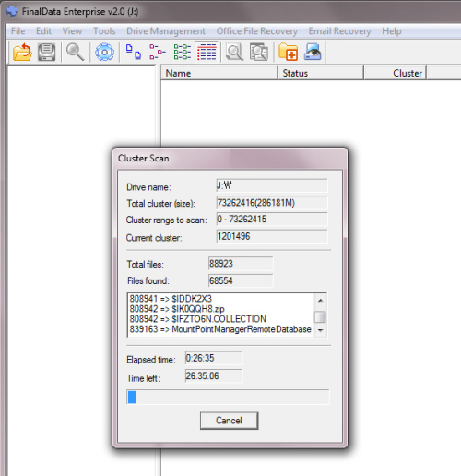
Task: Select the Find magnifier toolbar icon
Action: (x=75, y=52)
